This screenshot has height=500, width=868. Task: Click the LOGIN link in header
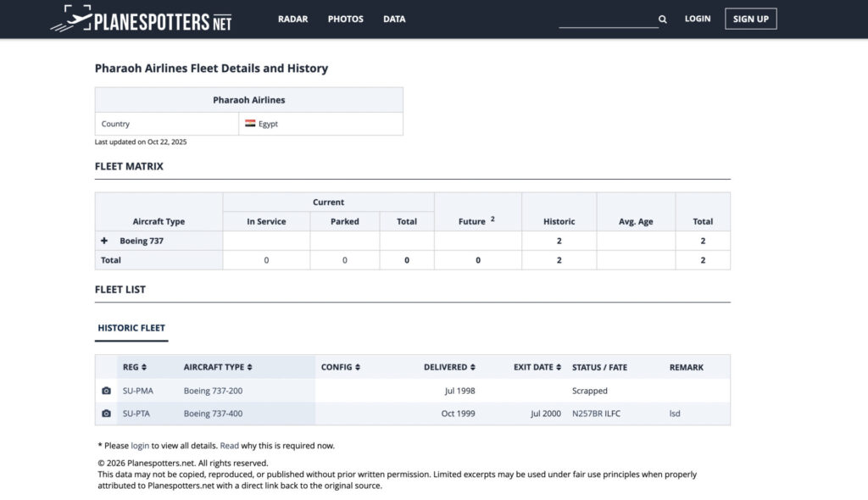(x=698, y=19)
